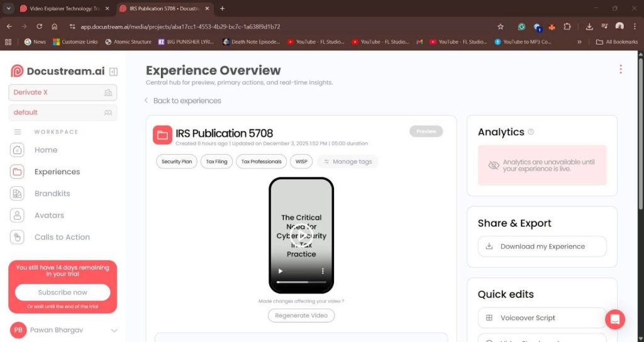Click Manage tags
The width and height of the screenshot is (644, 342).
point(347,162)
